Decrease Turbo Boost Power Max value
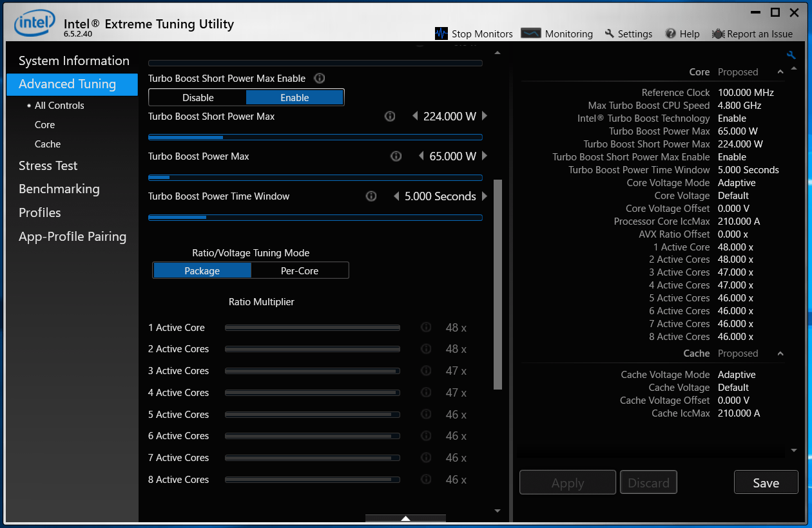 421,156
